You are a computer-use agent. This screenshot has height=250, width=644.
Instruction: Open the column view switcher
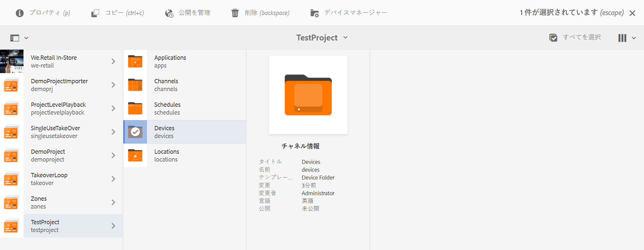(x=627, y=38)
